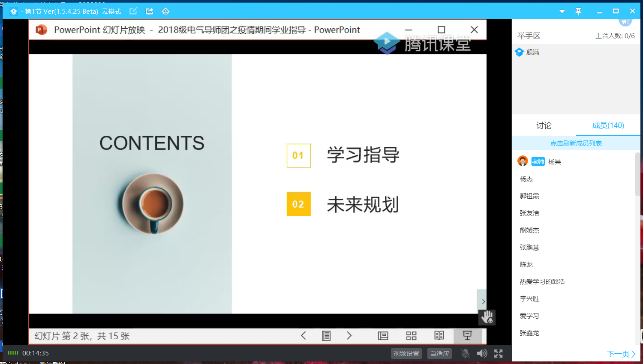Pin the classroom window on top
The height and width of the screenshot is (364, 643).
click(578, 12)
